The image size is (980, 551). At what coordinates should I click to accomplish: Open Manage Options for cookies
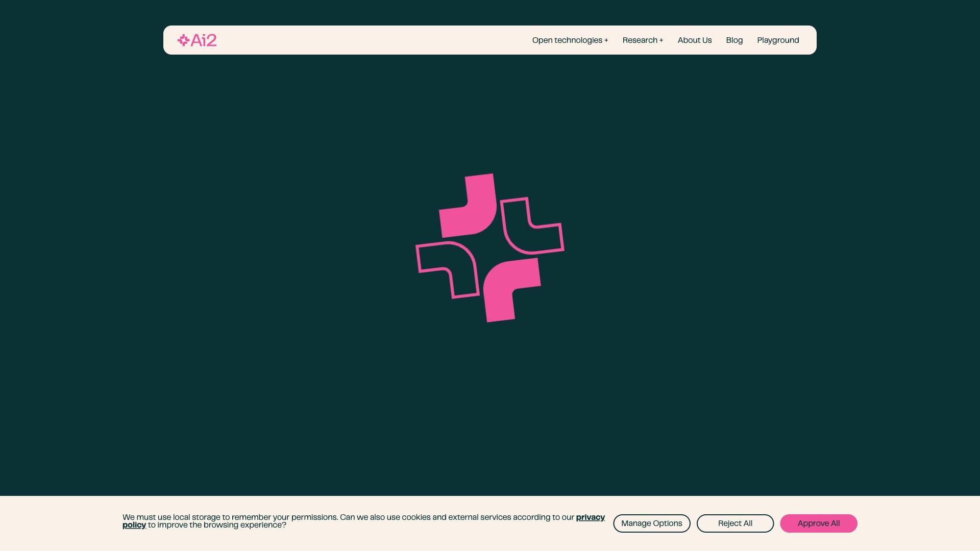(651, 523)
